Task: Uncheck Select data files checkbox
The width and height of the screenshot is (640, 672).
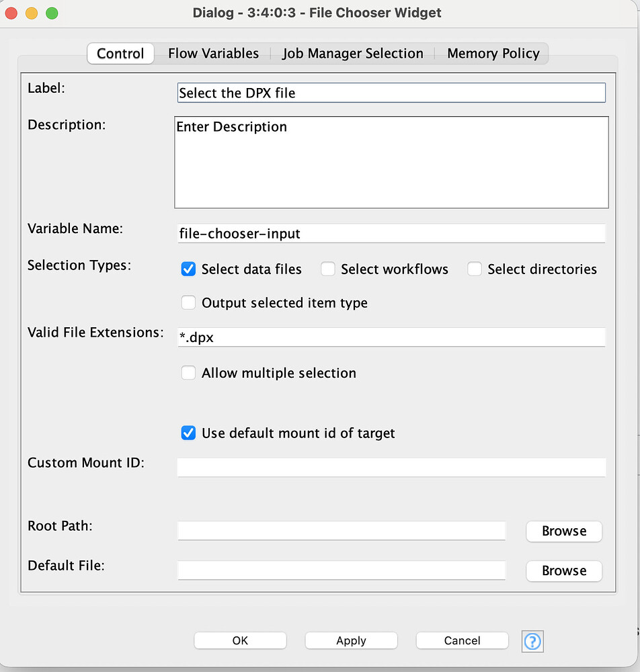Action: point(188,269)
